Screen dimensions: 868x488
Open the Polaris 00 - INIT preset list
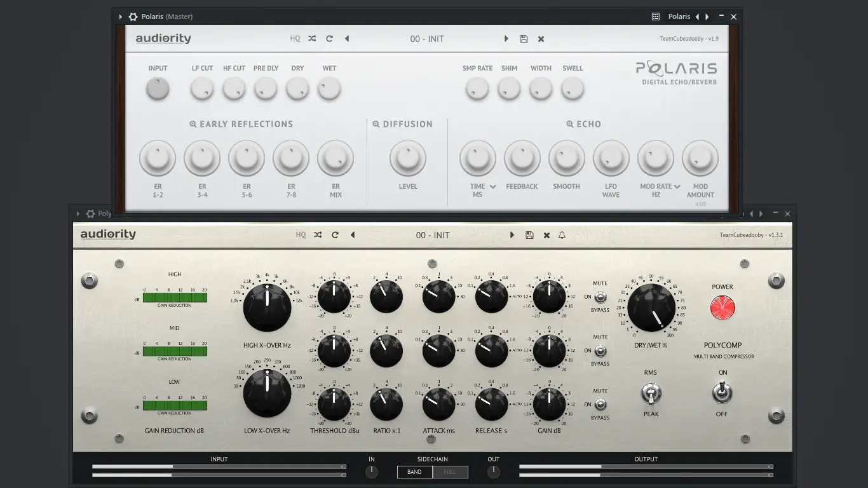[427, 39]
